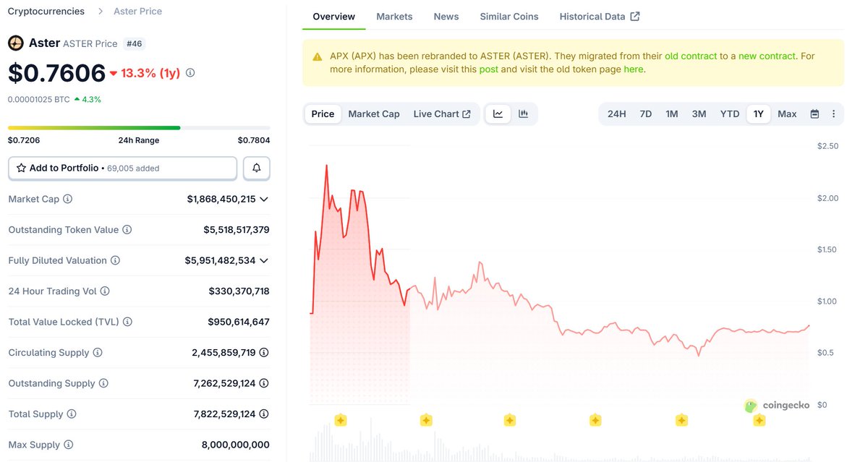Image resolution: width=868 pixels, height=462 pixels.
Task: Click the $0.7606 price figure
Action: pos(56,73)
